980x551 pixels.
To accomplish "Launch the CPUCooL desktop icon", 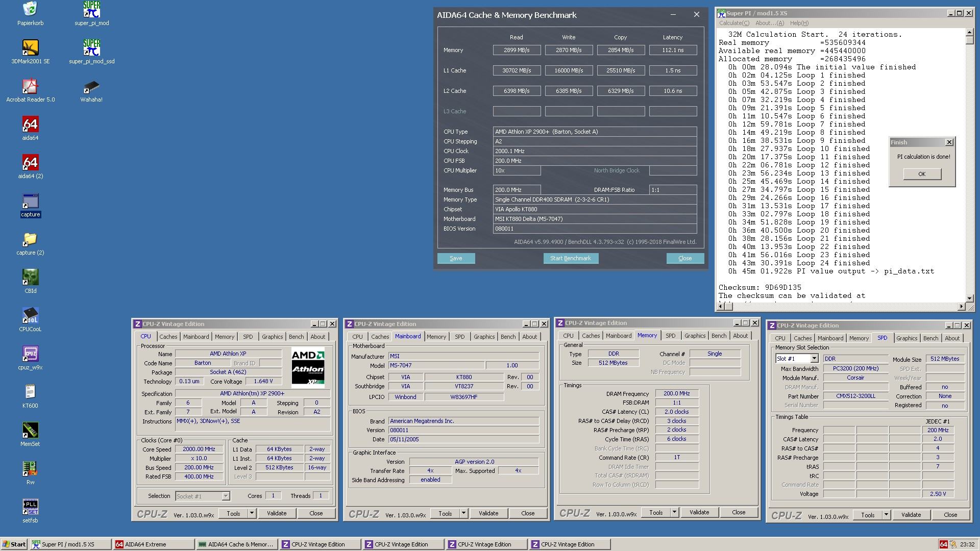I will (30, 320).
